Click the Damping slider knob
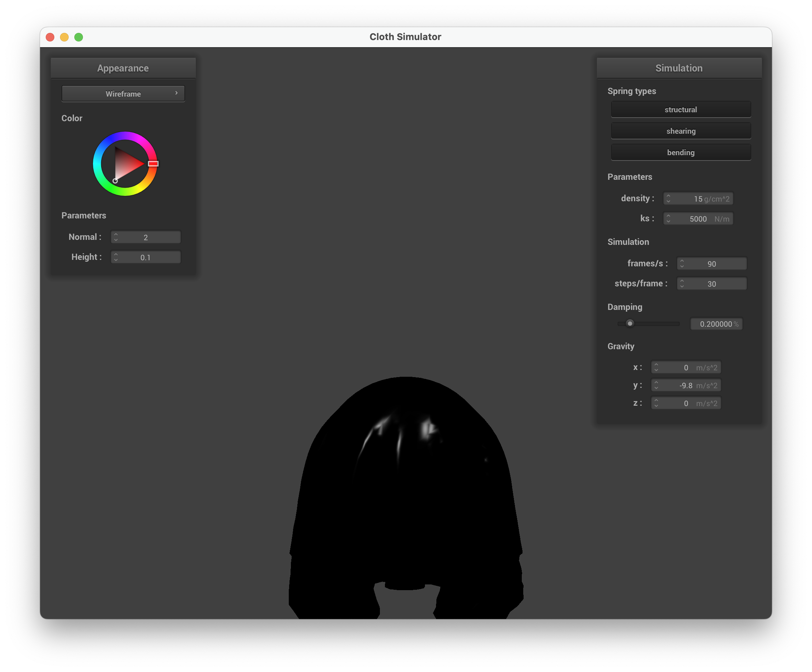812x672 pixels. [630, 323]
